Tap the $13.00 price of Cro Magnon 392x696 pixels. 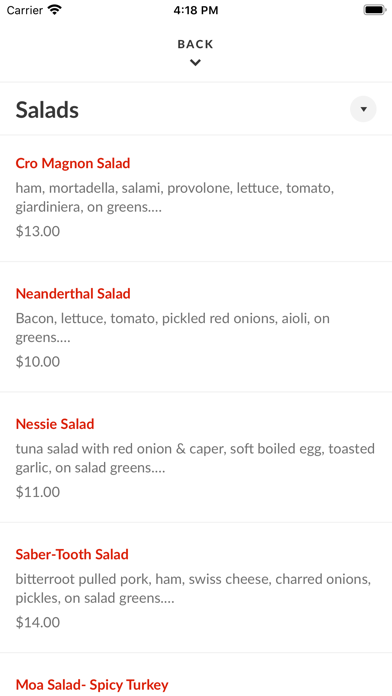point(38,231)
